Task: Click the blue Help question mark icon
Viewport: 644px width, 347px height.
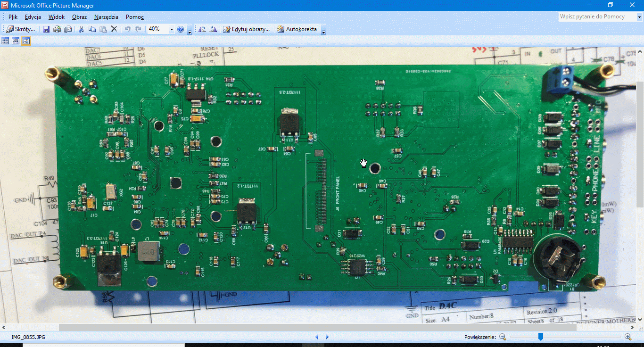Action: pyautogui.click(x=181, y=29)
